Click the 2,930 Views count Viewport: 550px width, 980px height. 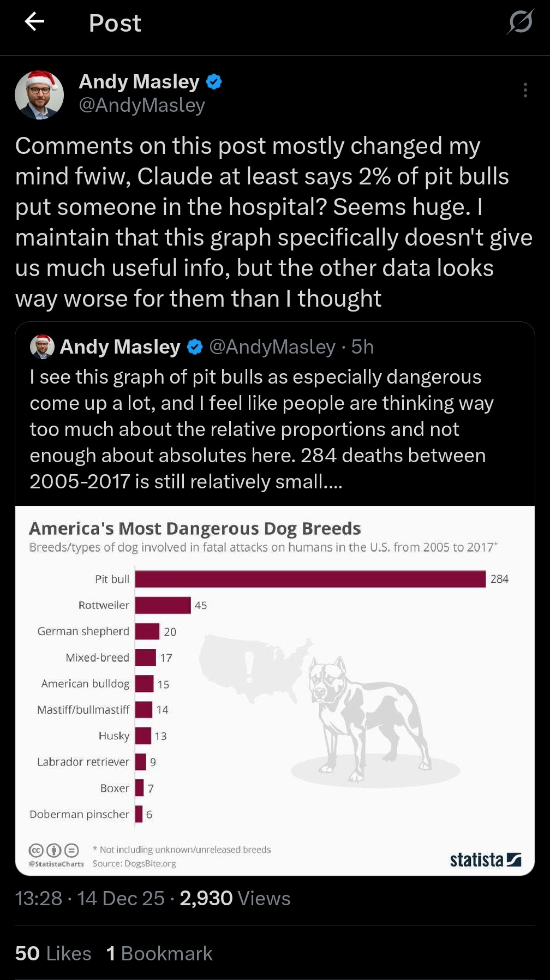[x=235, y=898]
